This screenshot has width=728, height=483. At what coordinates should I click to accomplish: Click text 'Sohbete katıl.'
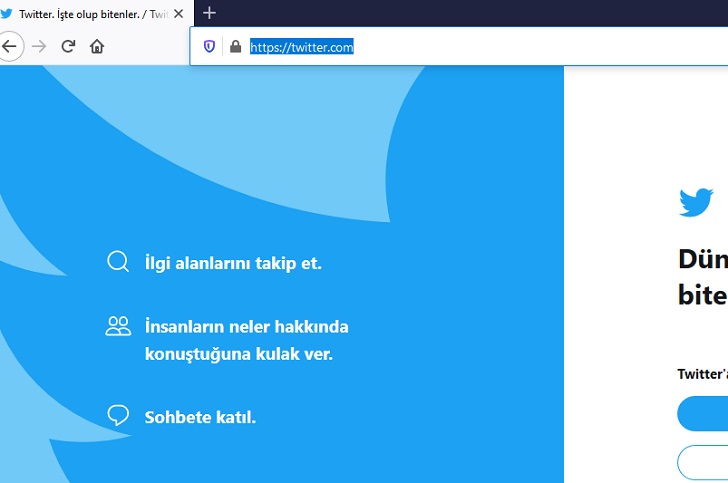point(200,417)
